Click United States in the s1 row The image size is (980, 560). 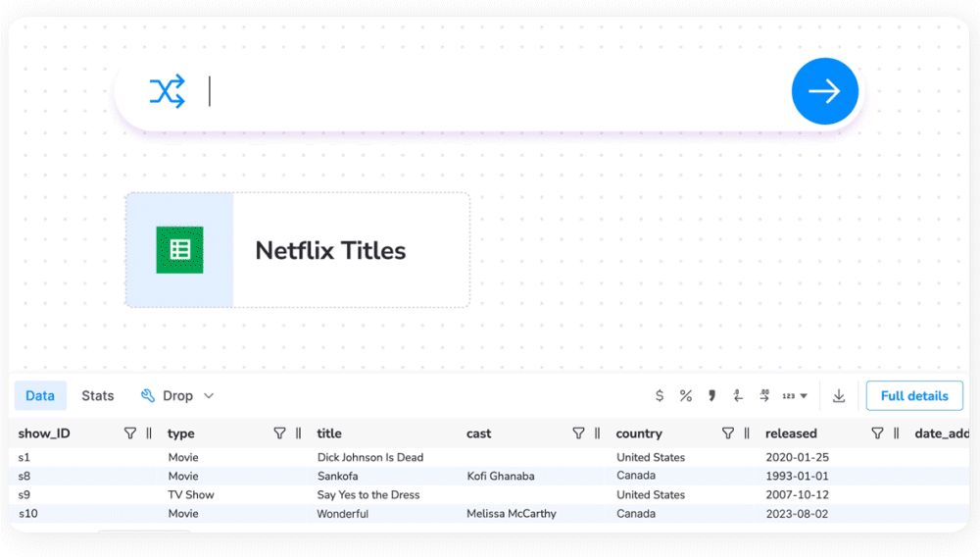click(x=651, y=457)
